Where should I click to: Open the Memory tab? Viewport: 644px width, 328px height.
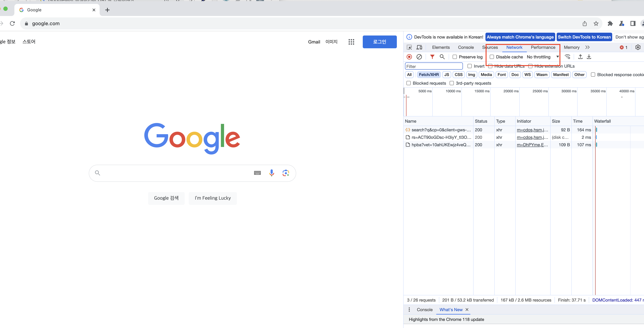click(x=572, y=47)
